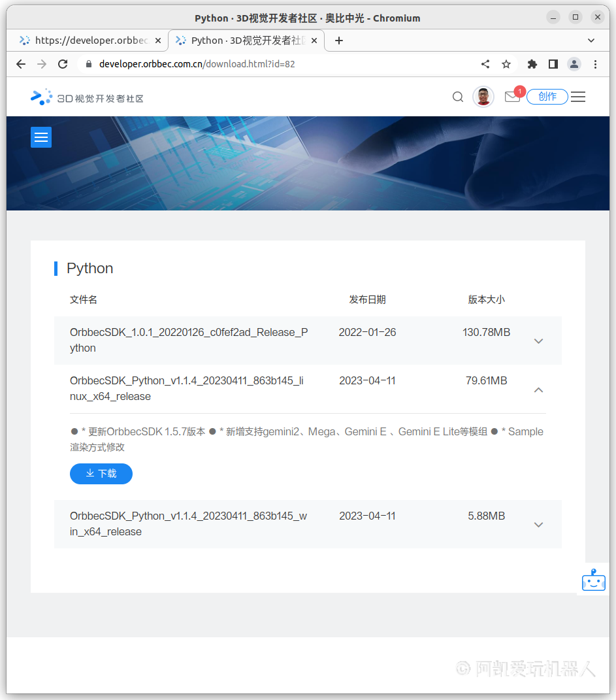
Task: Download the linux_x64 release with 下载
Action: click(101, 474)
